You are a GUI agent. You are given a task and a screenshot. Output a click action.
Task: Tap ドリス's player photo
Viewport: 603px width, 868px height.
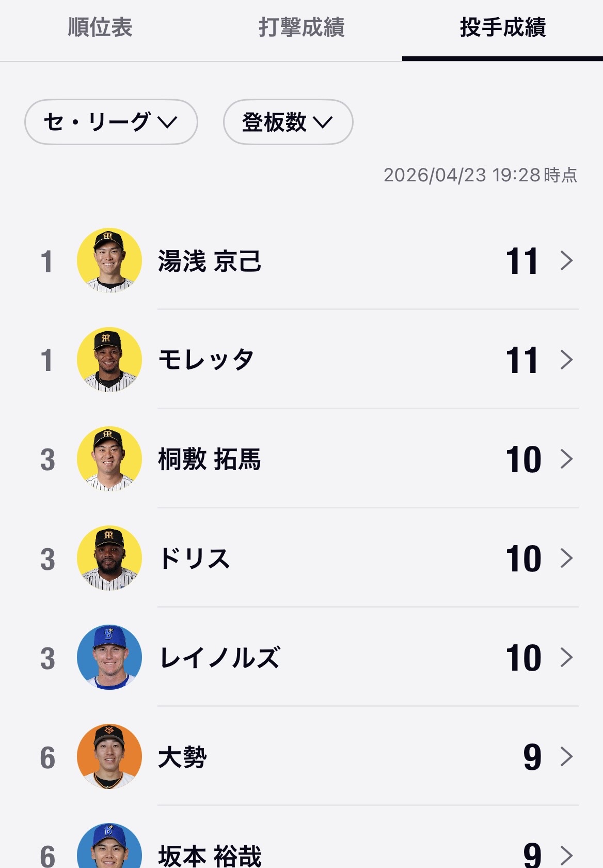[109, 558]
